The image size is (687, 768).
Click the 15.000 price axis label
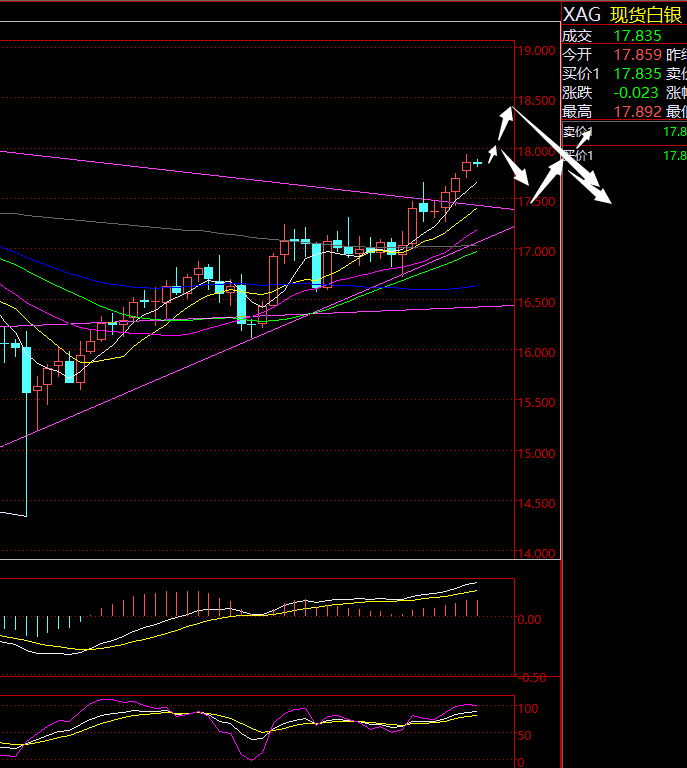click(537, 454)
